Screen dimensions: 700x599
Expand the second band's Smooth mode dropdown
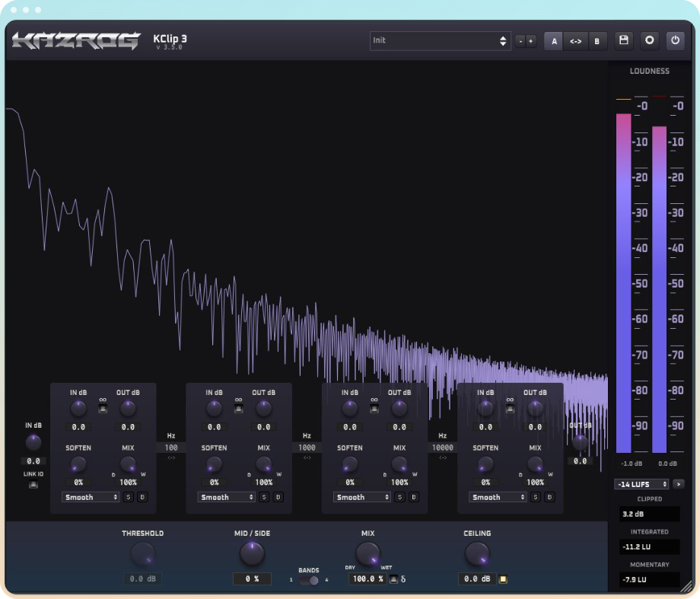(x=226, y=497)
